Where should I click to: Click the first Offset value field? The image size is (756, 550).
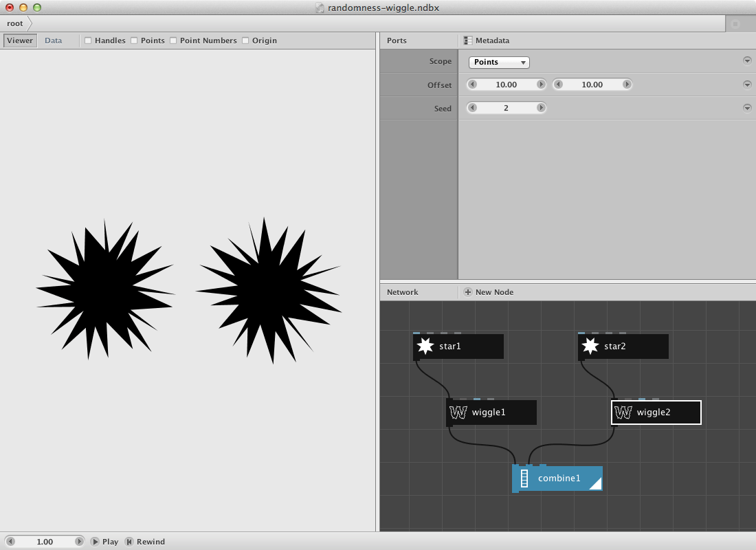pos(507,85)
